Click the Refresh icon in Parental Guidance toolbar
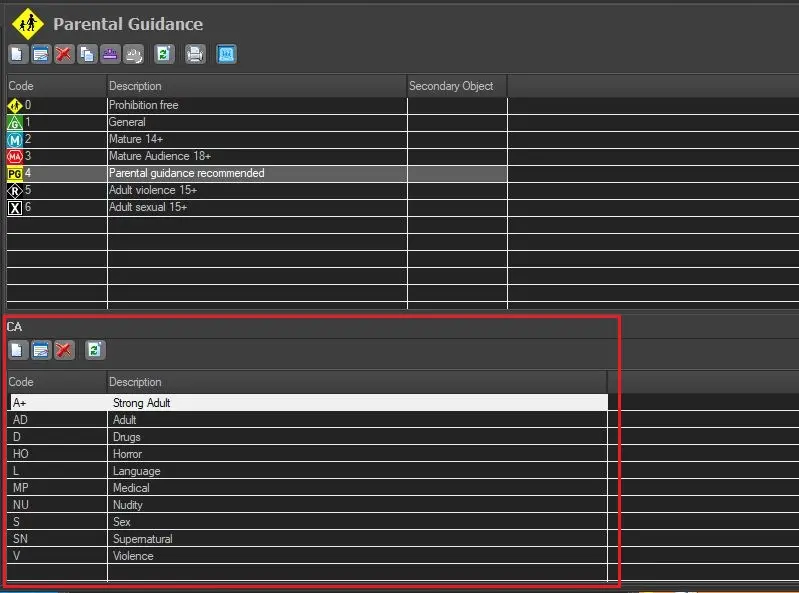This screenshot has height=593, width=799. coord(164,54)
